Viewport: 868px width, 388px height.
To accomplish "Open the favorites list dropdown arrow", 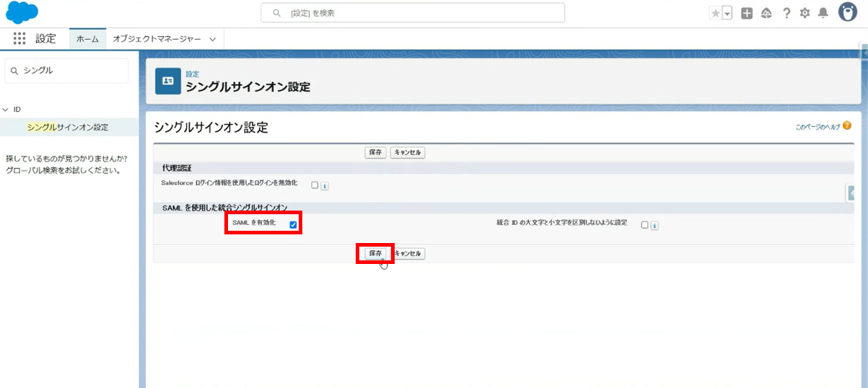I will 727,13.
